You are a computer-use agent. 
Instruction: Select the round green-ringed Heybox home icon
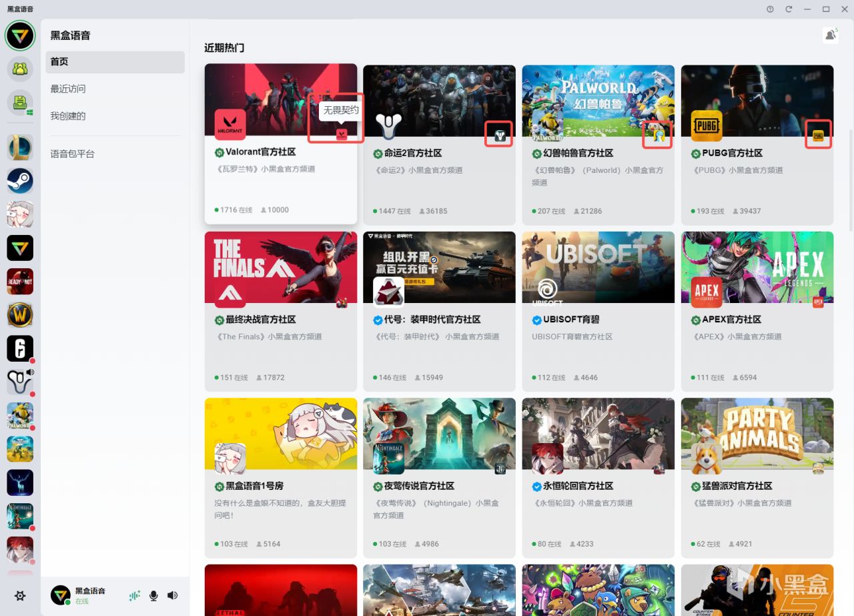(20, 35)
